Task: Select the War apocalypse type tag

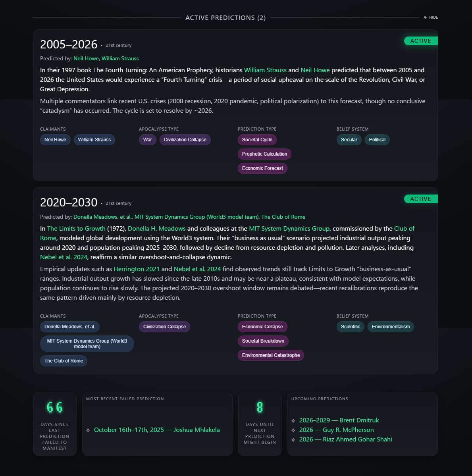Action: [x=147, y=140]
